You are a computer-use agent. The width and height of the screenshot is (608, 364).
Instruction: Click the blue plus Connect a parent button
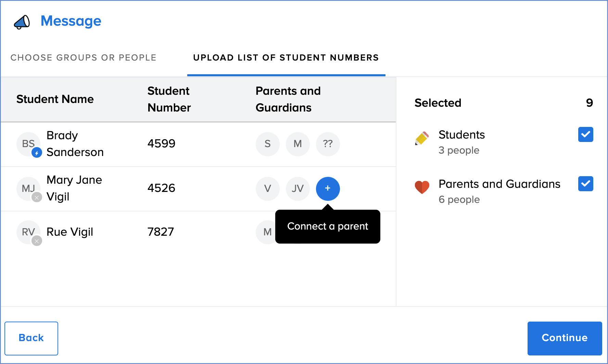[x=328, y=188]
